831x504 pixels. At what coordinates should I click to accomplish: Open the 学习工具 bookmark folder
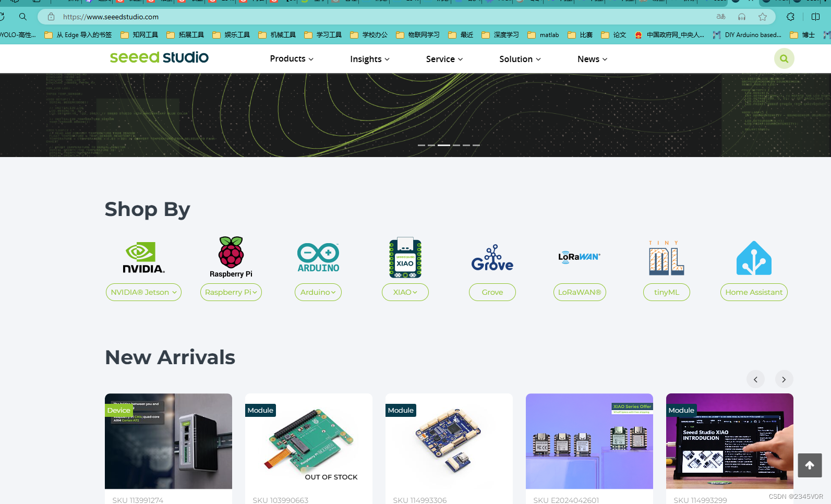(323, 35)
